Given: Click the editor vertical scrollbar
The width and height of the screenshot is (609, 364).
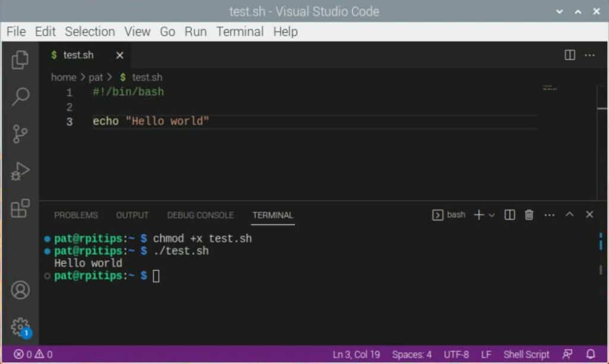Looking at the screenshot, I should click(x=602, y=143).
